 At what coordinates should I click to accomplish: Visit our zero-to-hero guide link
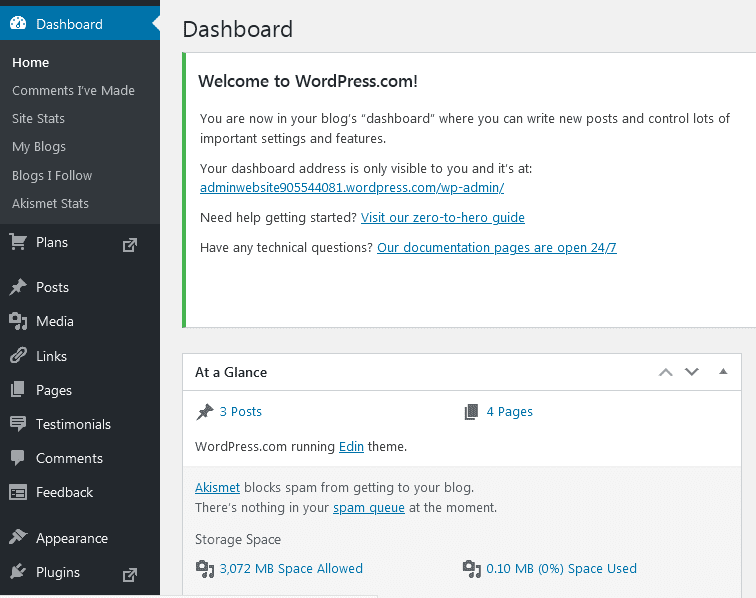click(443, 217)
